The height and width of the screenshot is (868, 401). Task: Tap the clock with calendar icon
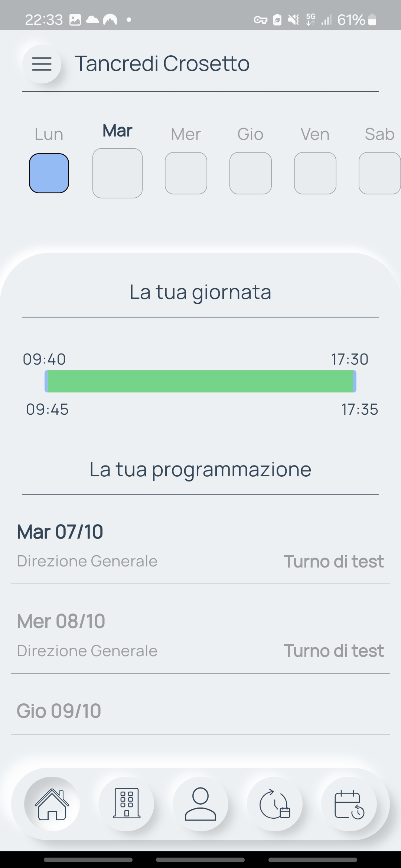coord(275,804)
